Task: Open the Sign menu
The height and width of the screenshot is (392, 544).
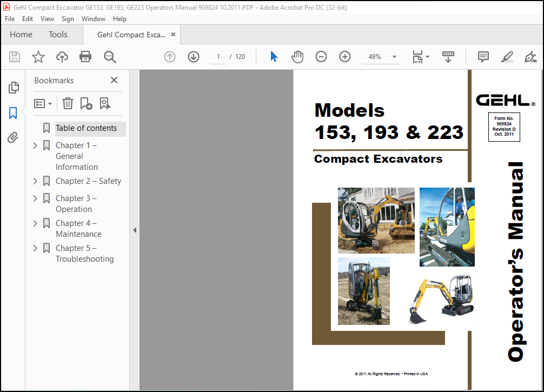Action: pyautogui.click(x=68, y=19)
